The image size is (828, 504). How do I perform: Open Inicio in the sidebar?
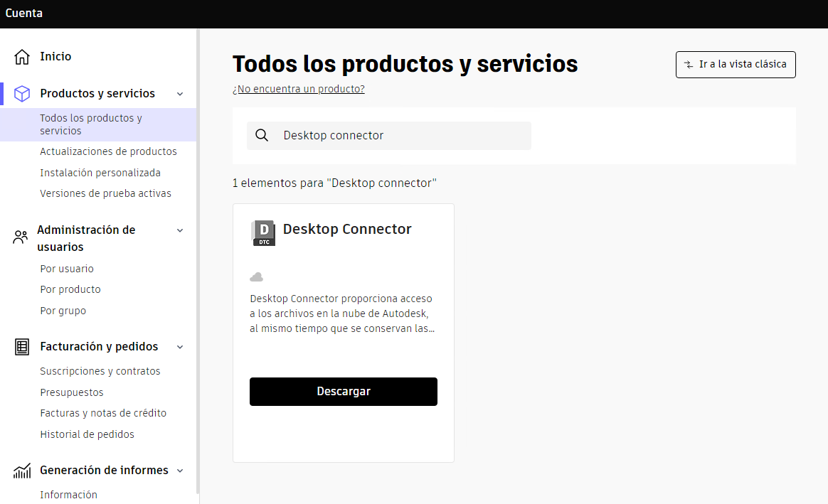coord(55,56)
